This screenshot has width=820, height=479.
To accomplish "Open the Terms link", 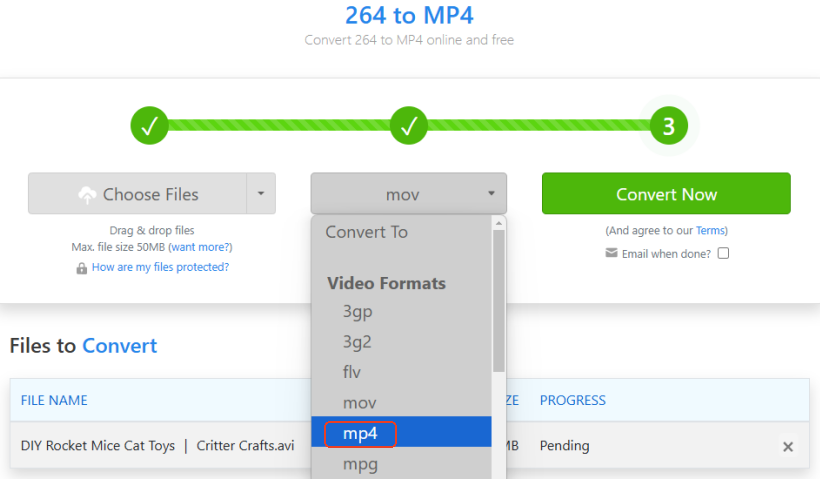I will coord(711,230).
